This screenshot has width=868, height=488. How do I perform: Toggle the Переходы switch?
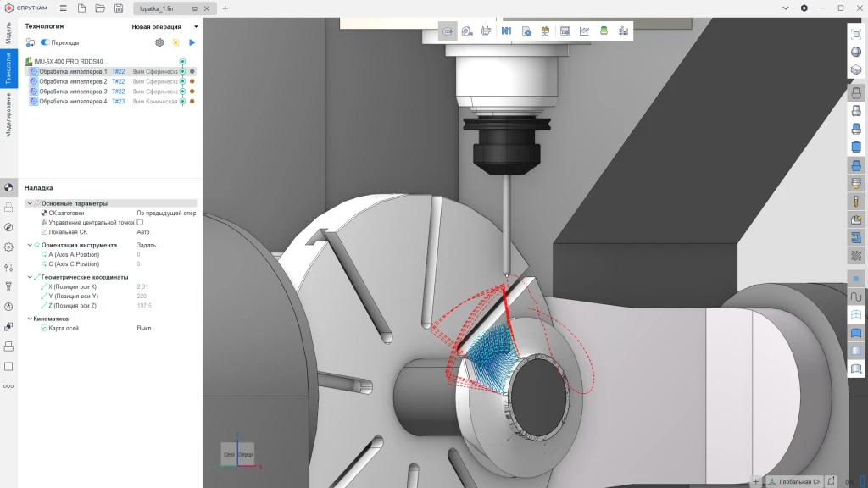point(45,42)
